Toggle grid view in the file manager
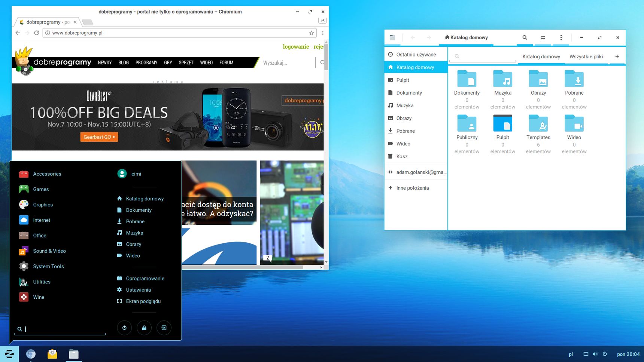 tap(543, 37)
